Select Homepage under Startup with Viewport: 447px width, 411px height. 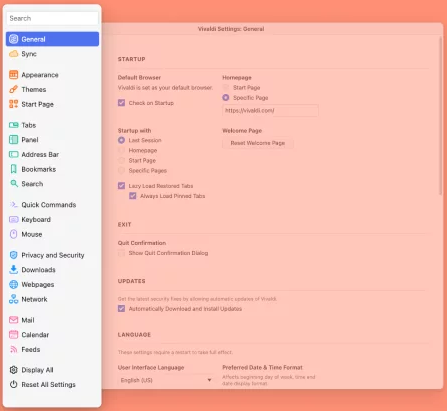[x=121, y=150]
